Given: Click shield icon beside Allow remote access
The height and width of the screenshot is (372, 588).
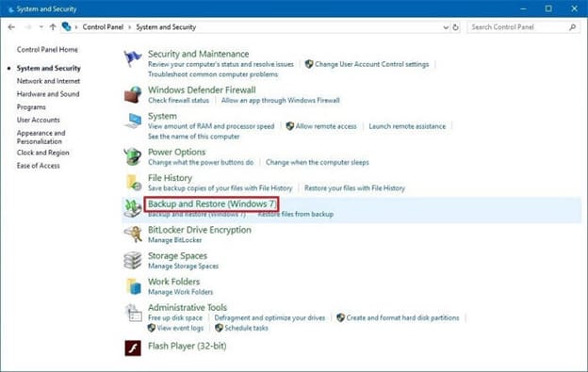Looking at the screenshot, I should 289,126.
